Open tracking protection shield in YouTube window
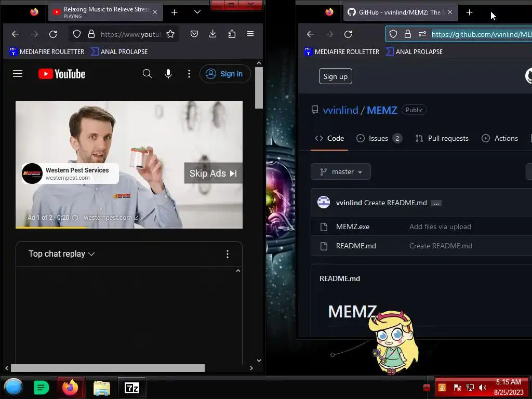 [77, 34]
